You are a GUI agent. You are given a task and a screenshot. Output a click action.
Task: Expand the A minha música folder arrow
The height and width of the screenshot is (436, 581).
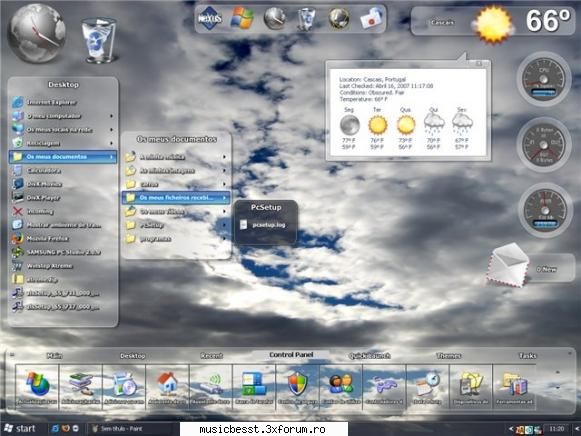point(225,157)
